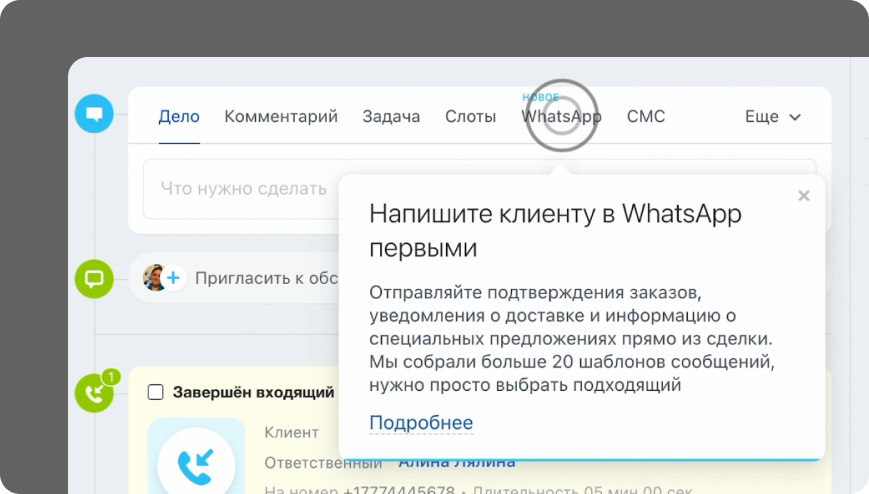Image resolution: width=869 pixels, height=494 pixels.
Task: Click the popup title 'Напишите клиенту в WhatsApp первыми'
Action: point(555,231)
